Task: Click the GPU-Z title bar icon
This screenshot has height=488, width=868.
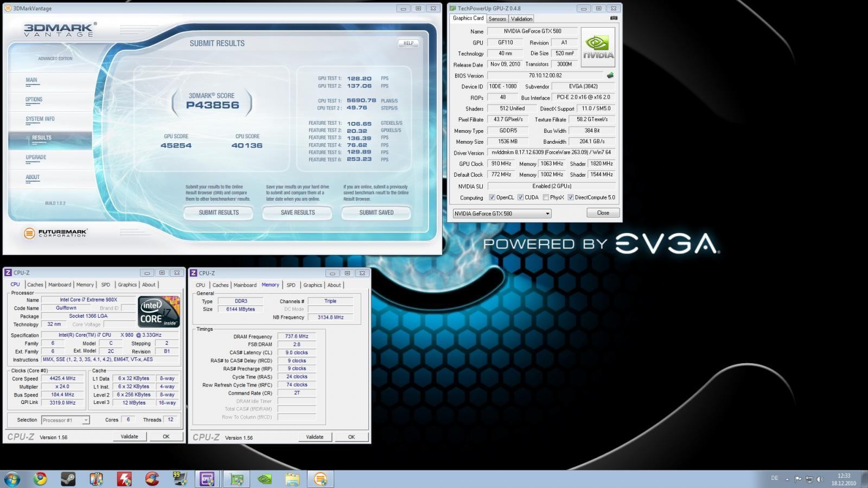Action: [x=452, y=8]
